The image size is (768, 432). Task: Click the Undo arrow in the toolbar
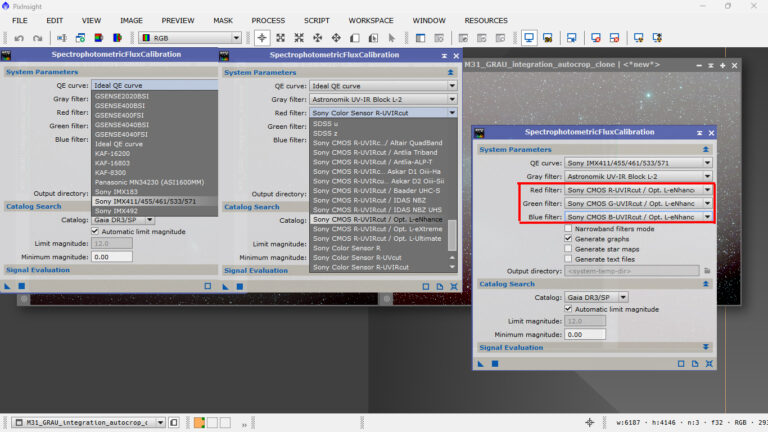point(19,38)
